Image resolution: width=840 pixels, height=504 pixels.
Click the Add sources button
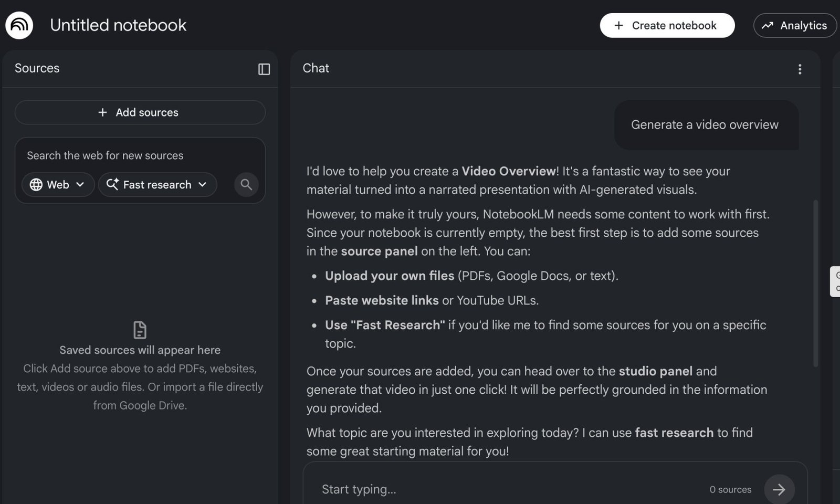point(140,112)
